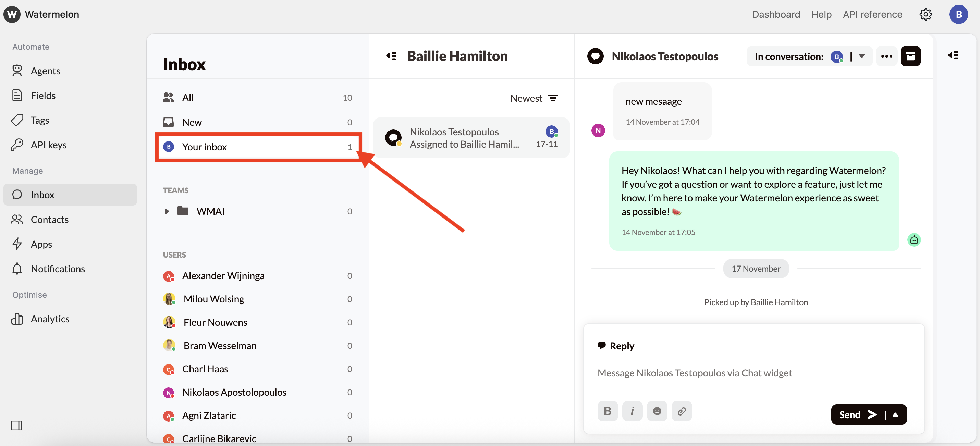Click the settings gear icon
980x446 pixels.
tap(925, 14)
